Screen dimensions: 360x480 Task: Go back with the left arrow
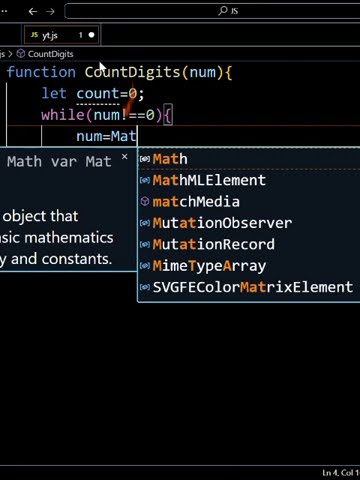[33, 12]
